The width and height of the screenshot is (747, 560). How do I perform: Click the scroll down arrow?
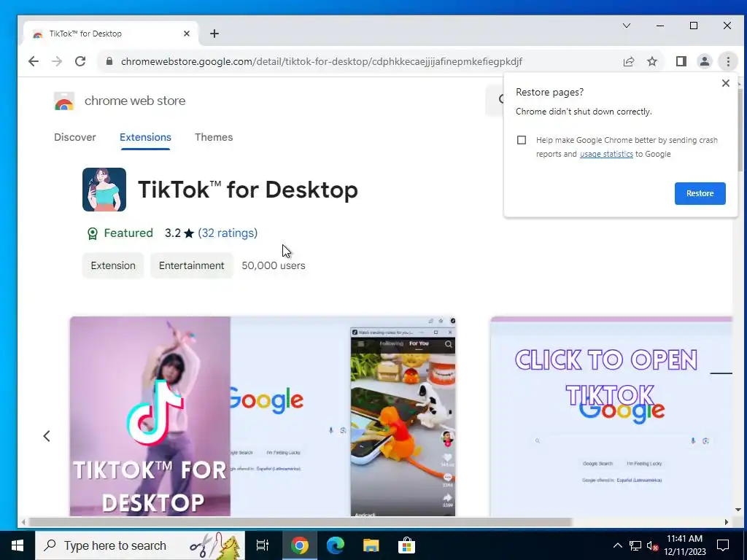(738, 510)
